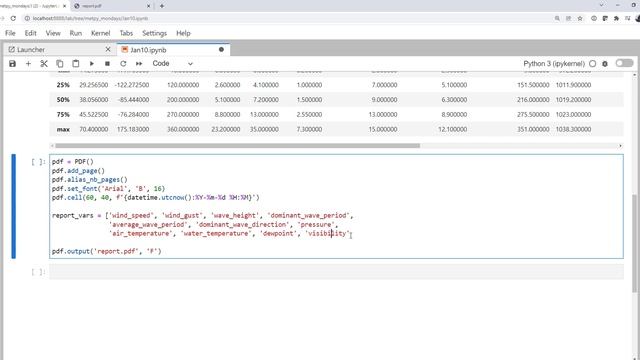The width and height of the screenshot is (640, 360).
Task: Open the cell type dropdown showing Code
Action: click(x=172, y=64)
